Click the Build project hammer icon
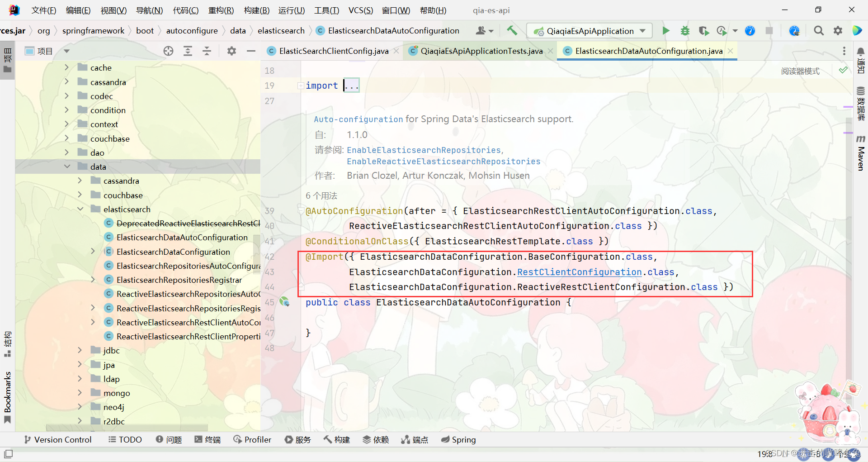The image size is (868, 462). point(512,30)
